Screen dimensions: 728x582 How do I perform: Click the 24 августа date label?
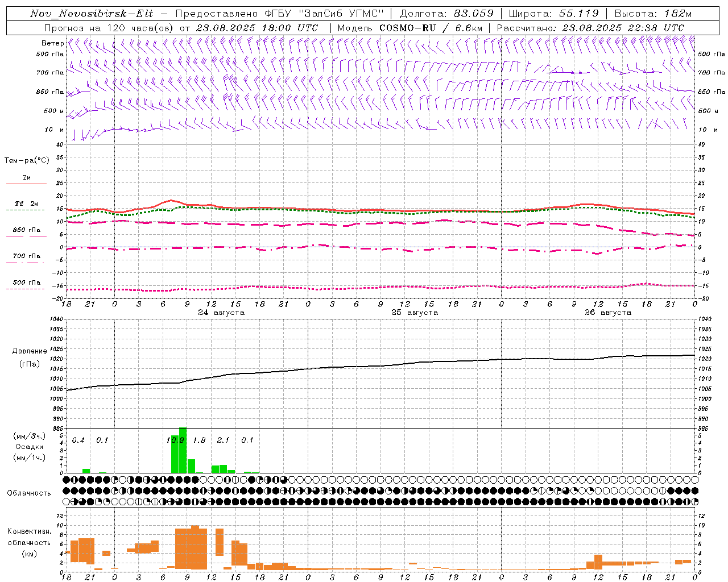[221, 313]
